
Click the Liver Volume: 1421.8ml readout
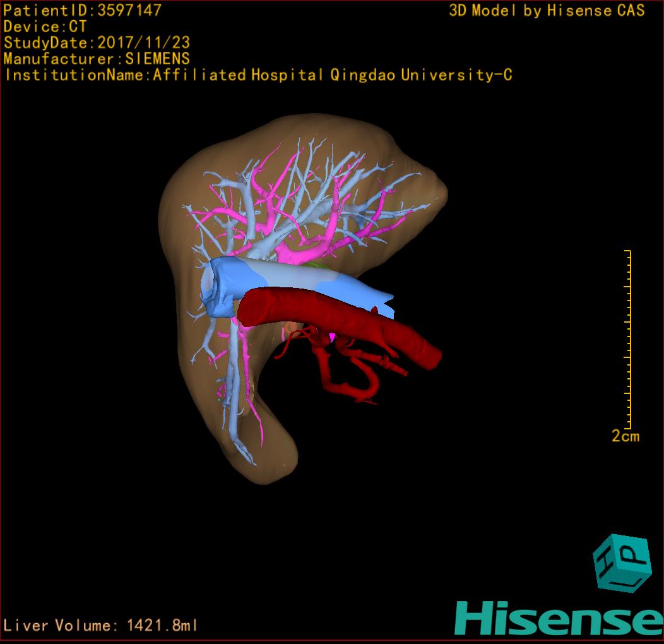(100, 625)
